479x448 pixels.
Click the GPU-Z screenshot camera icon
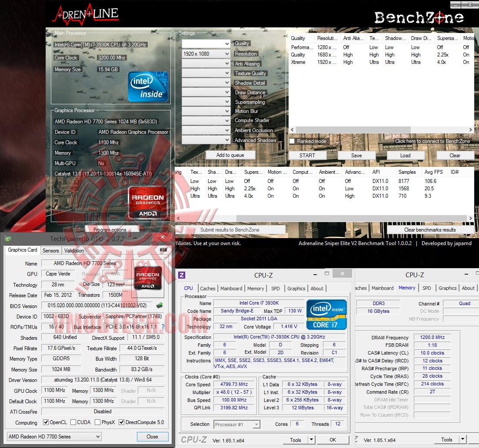[x=163, y=250]
